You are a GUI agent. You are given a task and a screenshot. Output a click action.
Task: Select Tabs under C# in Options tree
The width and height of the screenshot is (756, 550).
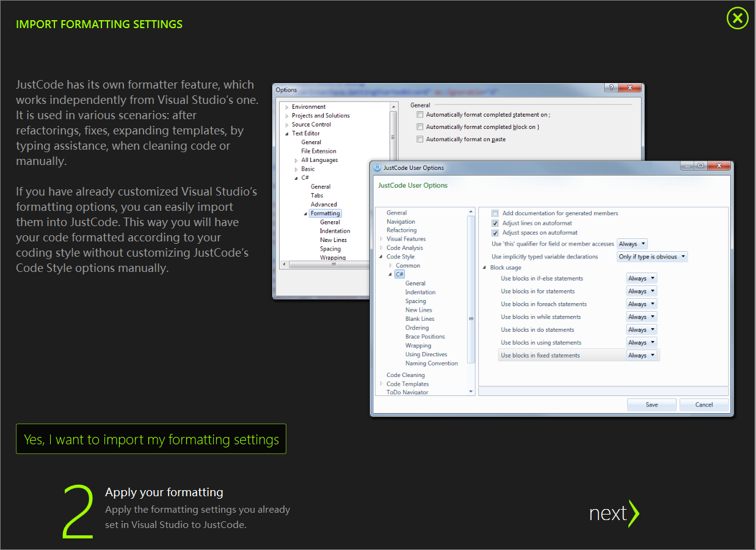tap(317, 196)
